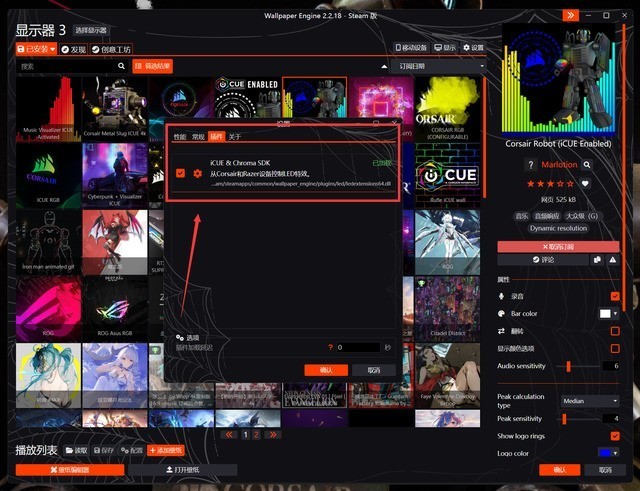This screenshot has height=491, width=640.
Task: Click the 搜索 wallpaper search field
Action: pos(67,66)
